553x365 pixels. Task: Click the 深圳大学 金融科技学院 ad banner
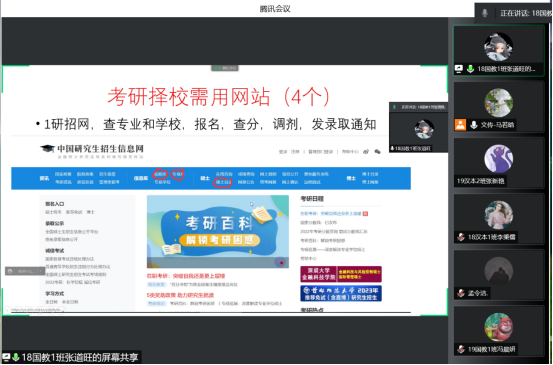click(x=341, y=274)
